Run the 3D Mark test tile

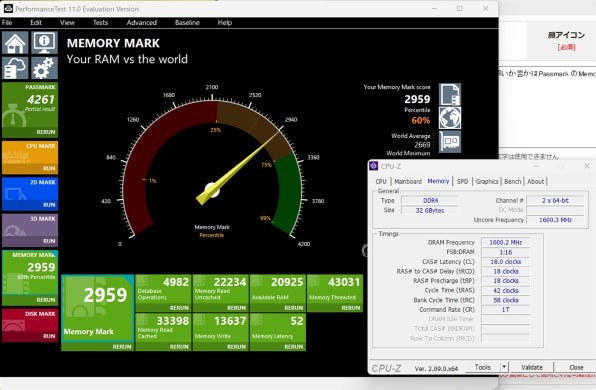pos(30,230)
